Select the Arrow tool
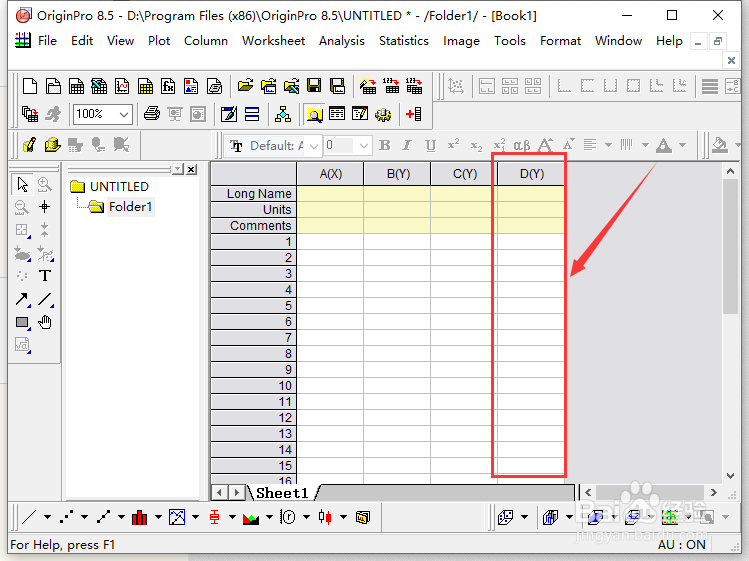The width and height of the screenshot is (749, 561). coord(22,299)
